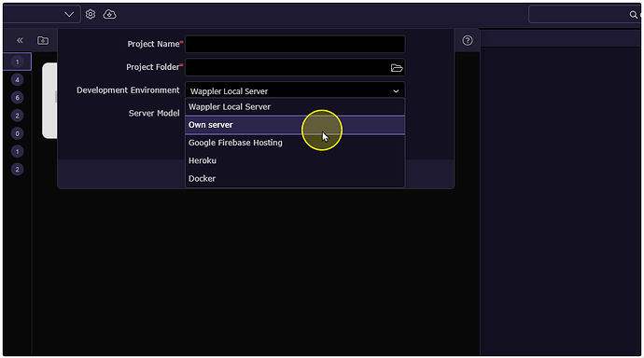Expand the top-left project selector chevron
This screenshot has width=644, height=358.
69,15
